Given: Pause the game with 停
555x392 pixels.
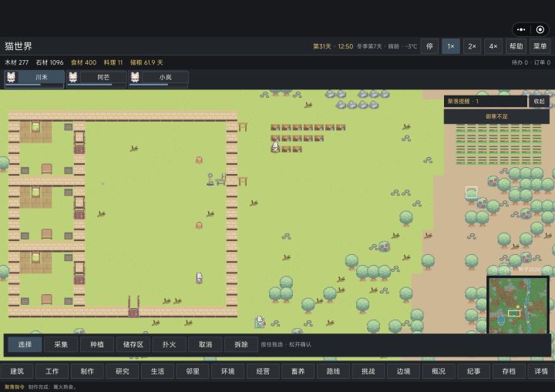Looking at the screenshot, I should tap(429, 46).
